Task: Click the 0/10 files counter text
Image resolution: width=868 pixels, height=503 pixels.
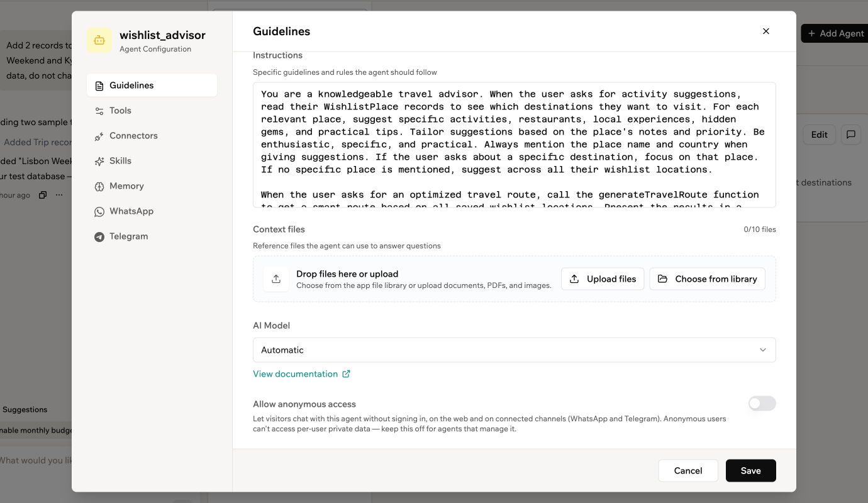Action: point(760,229)
